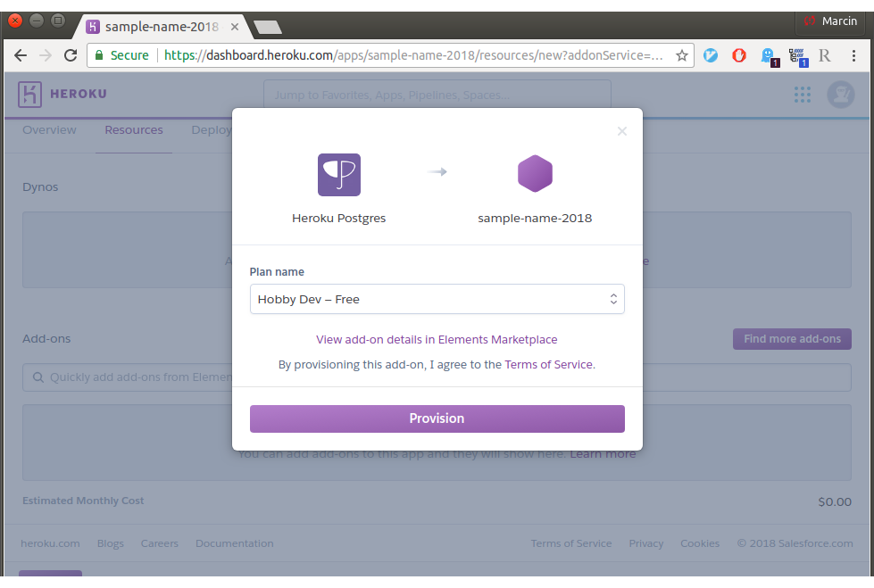Open the Terms of Service link in dialog
Screen dimensions: 874x588
[548, 365]
